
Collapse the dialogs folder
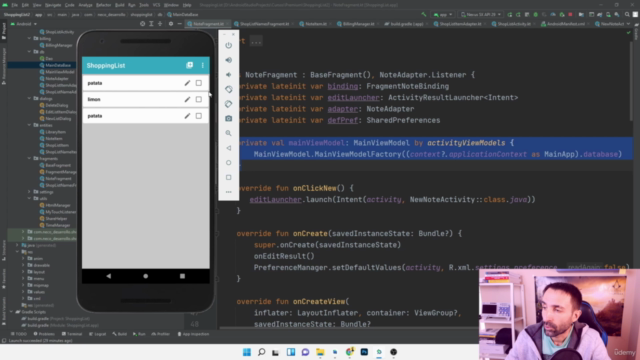click(29, 98)
